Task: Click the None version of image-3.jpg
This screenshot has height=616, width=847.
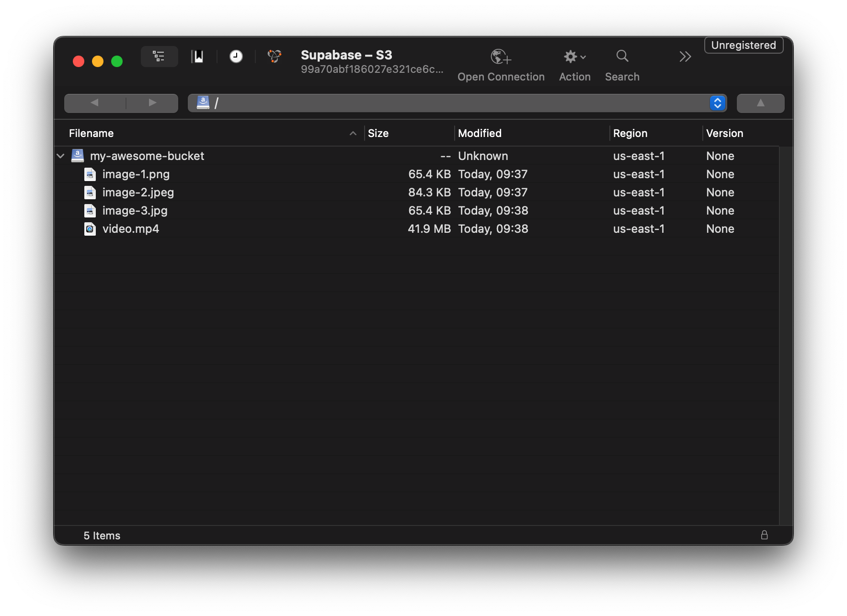Action: point(720,211)
